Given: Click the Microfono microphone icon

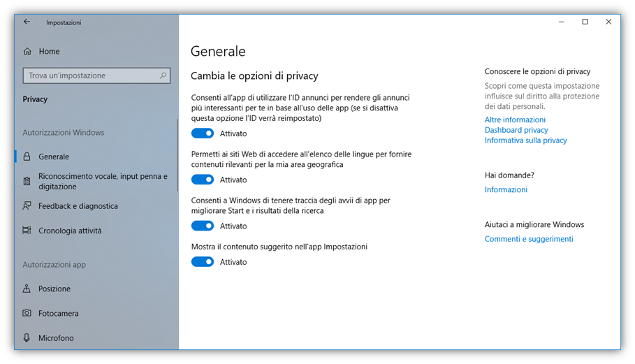Looking at the screenshot, I should (x=27, y=338).
